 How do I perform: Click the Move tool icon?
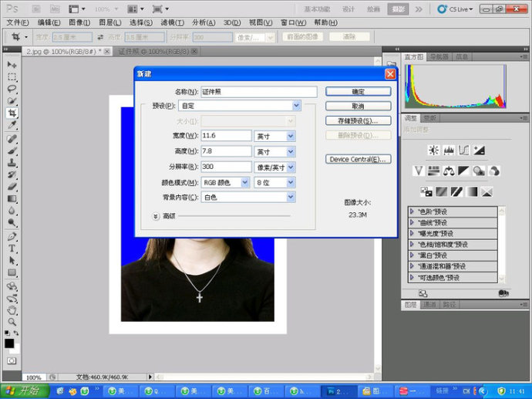tap(12, 64)
